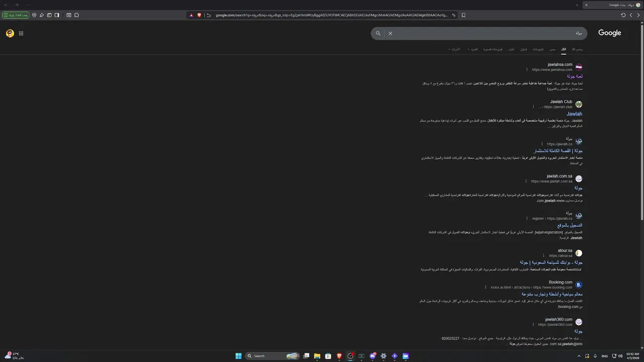Go back in browser history

[x=639, y=15]
